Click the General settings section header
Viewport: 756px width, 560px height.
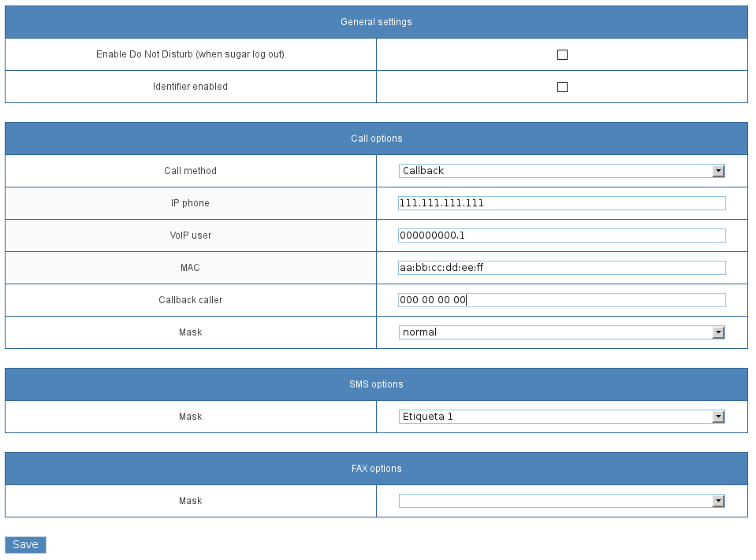[x=376, y=22]
